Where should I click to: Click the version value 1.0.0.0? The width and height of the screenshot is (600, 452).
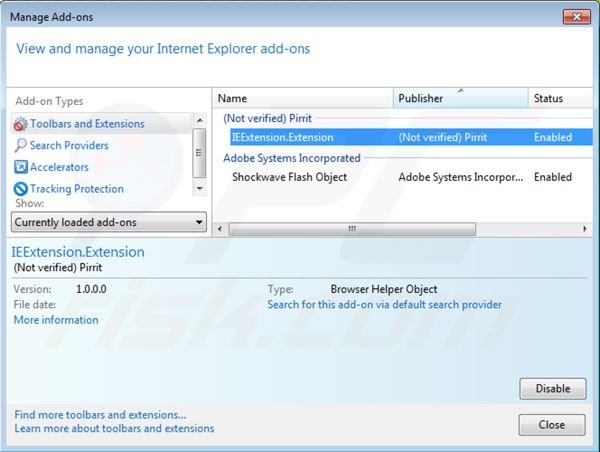pyautogui.click(x=91, y=289)
